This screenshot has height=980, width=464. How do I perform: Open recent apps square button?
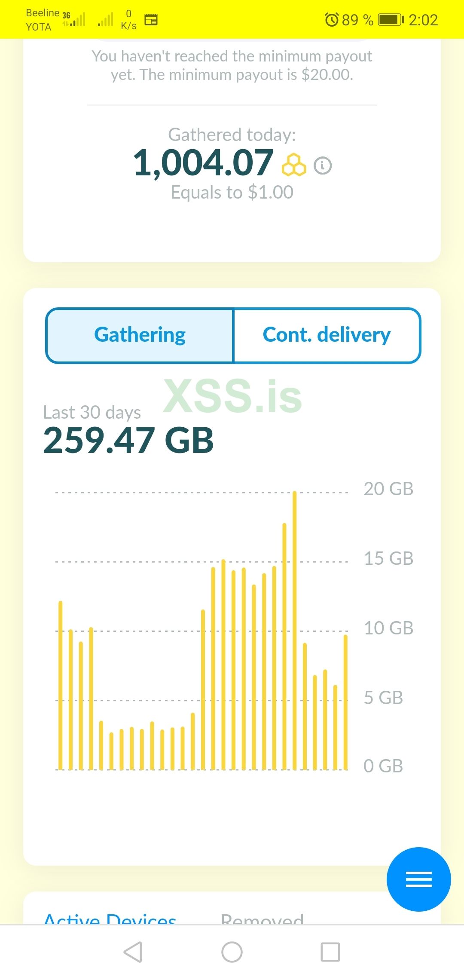[x=330, y=952]
